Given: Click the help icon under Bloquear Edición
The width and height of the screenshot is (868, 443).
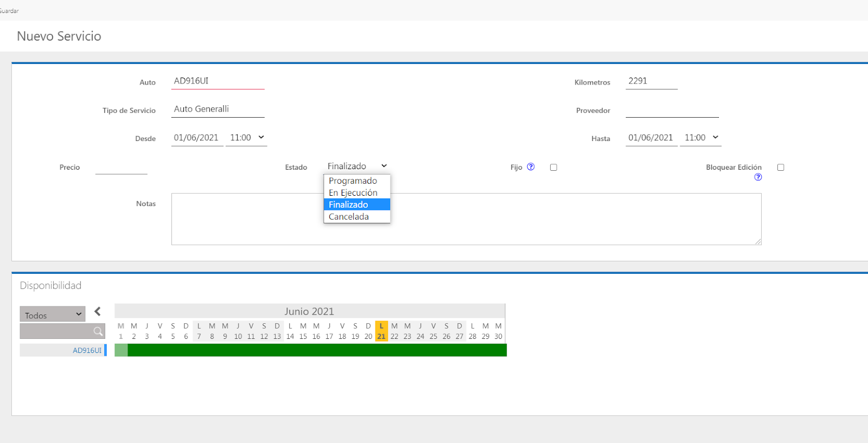Looking at the screenshot, I should (758, 177).
